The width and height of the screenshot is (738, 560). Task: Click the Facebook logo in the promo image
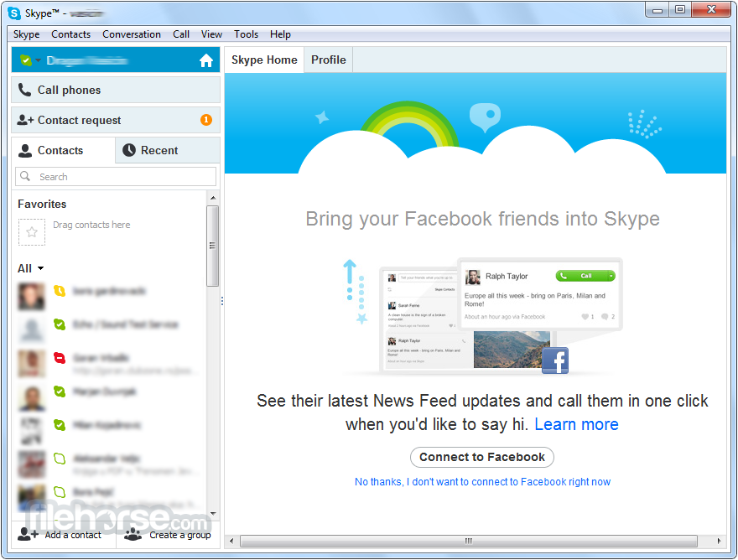tap(554, 360)
